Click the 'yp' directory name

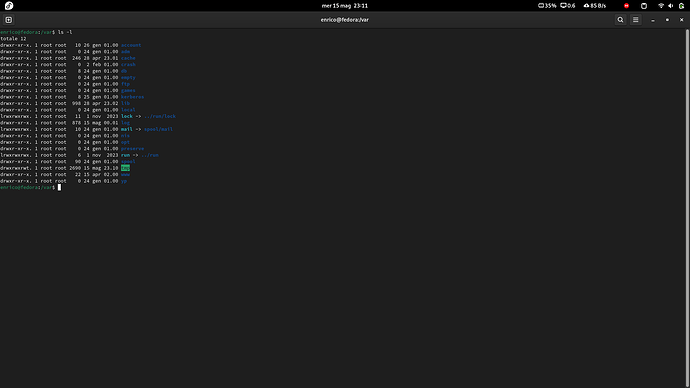point(124,181)
